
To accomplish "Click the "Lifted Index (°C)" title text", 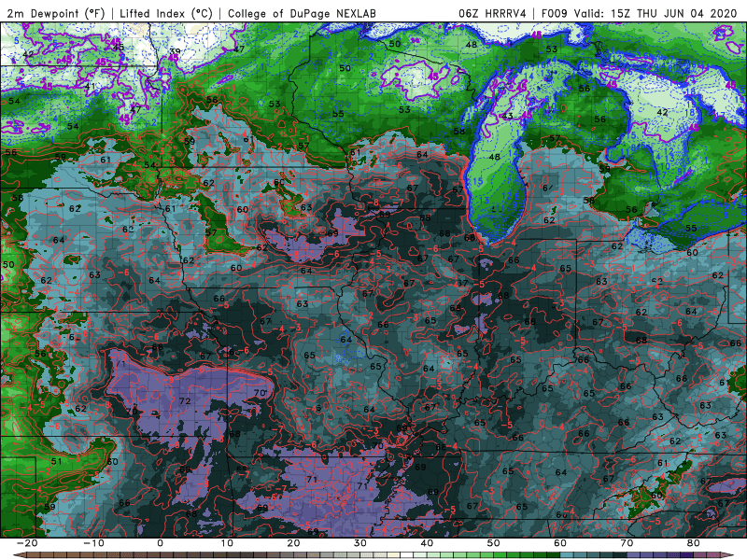I will [x=166, y=14].
